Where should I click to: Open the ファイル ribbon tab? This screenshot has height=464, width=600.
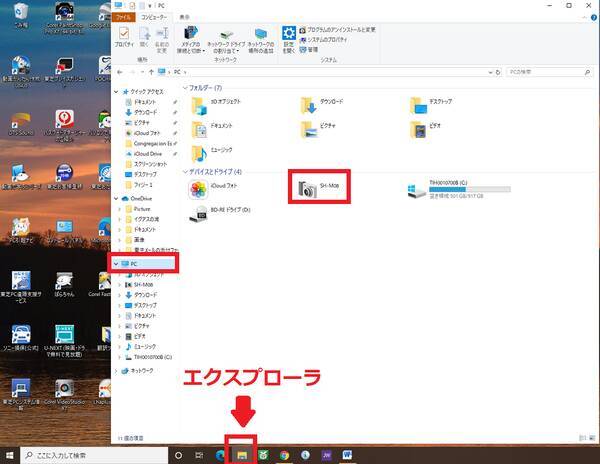123,17
